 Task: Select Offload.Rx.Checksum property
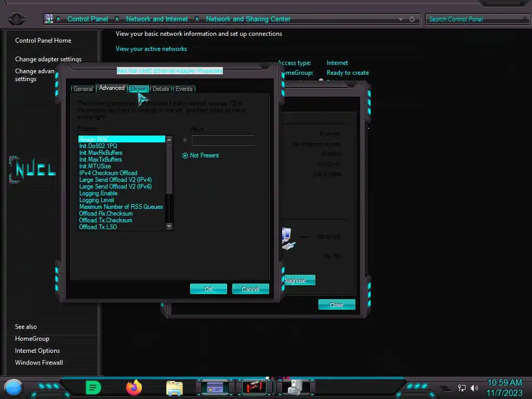pyautogui.click(x=122, y=214)
